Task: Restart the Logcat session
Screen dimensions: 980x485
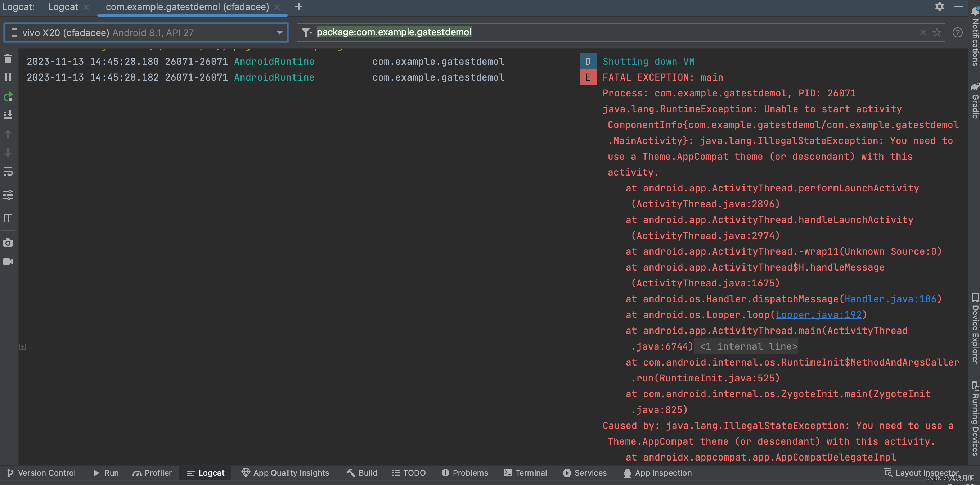Action: [x=8, y=97]
